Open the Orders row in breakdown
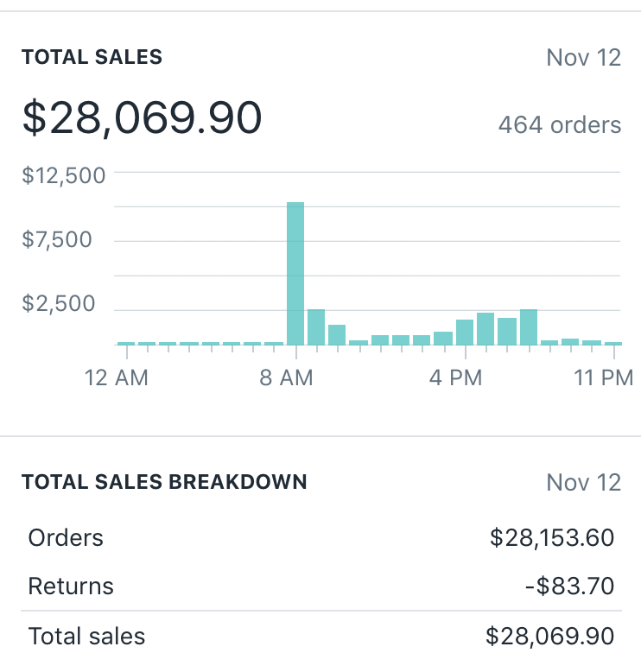This screenshot has width=641, height=672. click(66, 538)
